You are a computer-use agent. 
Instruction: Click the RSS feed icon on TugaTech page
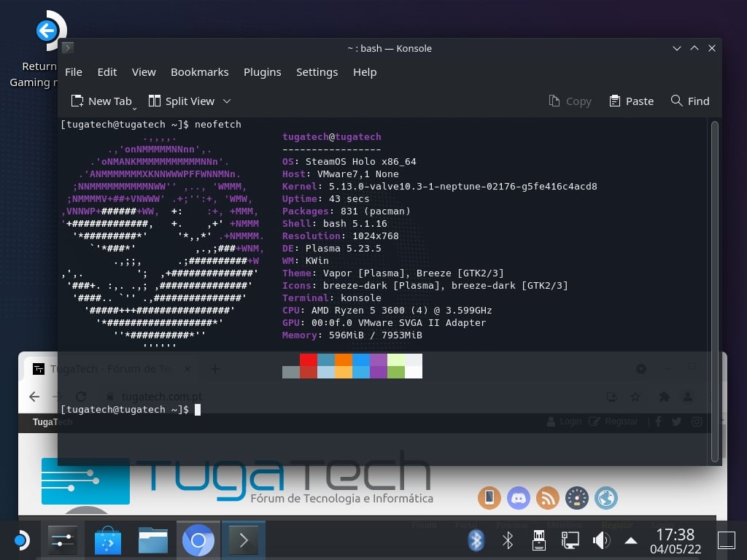click(547, 498)
